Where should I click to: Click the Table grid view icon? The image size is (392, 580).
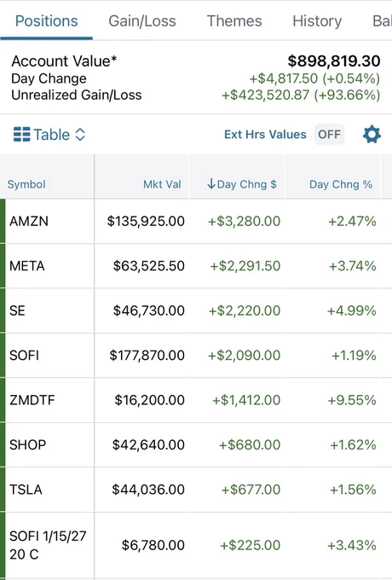tap(22, 134)
